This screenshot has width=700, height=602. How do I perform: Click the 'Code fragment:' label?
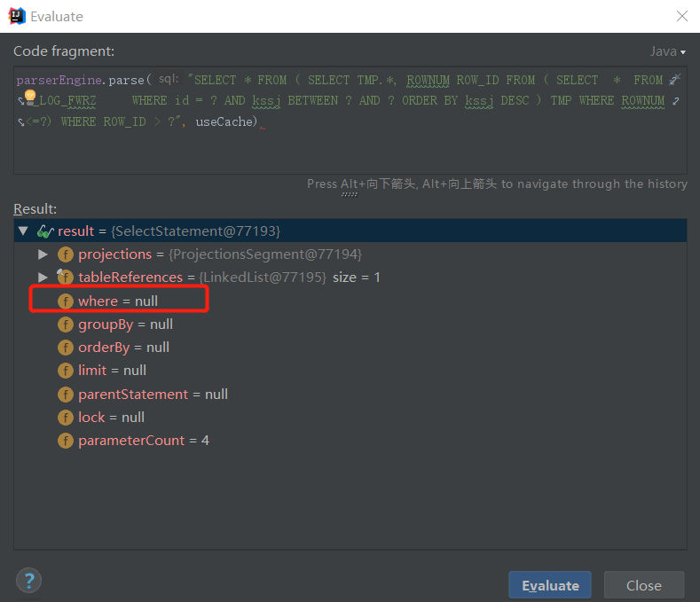click(x=64, y=51)
